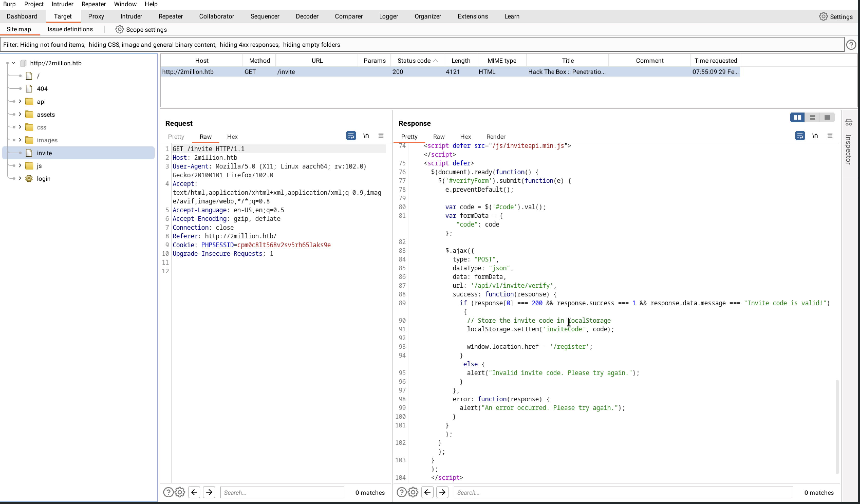
Task: Switch Request view to Pretty
Action: click(x=176, y=136)
